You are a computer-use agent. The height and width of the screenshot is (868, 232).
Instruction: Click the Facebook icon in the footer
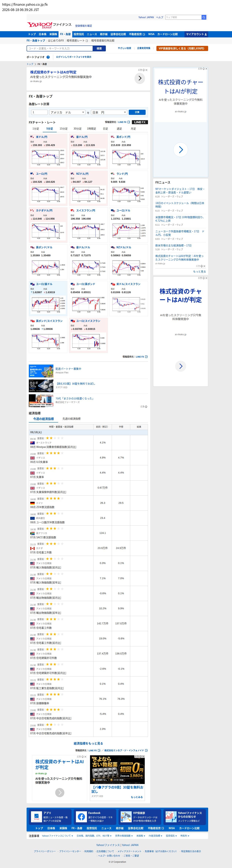[x=81, y=816]
